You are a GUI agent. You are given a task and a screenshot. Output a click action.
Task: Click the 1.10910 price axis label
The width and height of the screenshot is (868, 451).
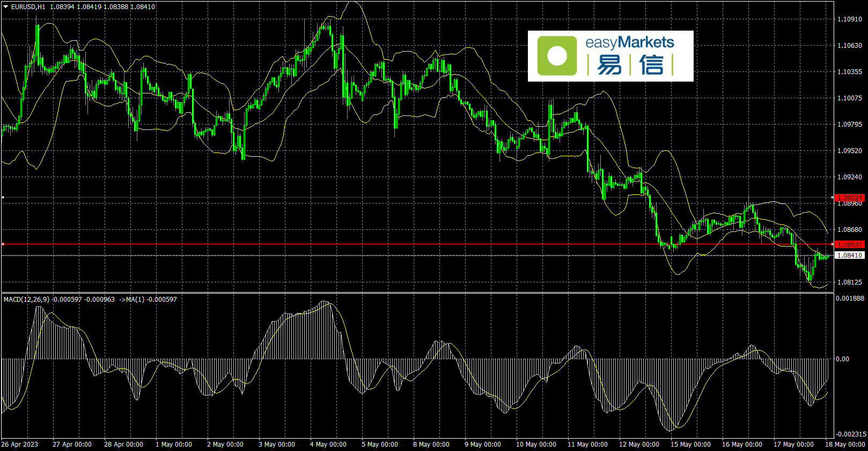click(x=850, y=19)
